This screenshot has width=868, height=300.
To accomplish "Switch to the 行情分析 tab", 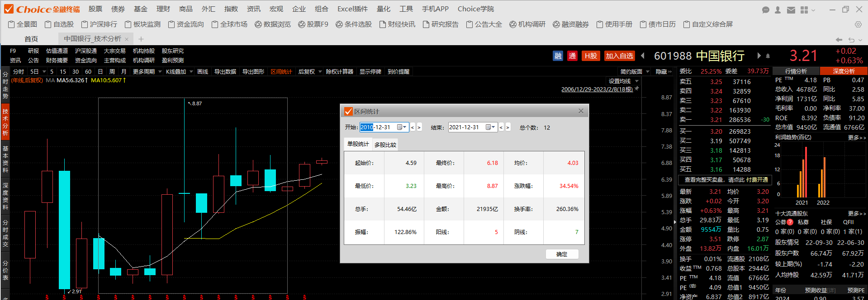I will (796, 71).
